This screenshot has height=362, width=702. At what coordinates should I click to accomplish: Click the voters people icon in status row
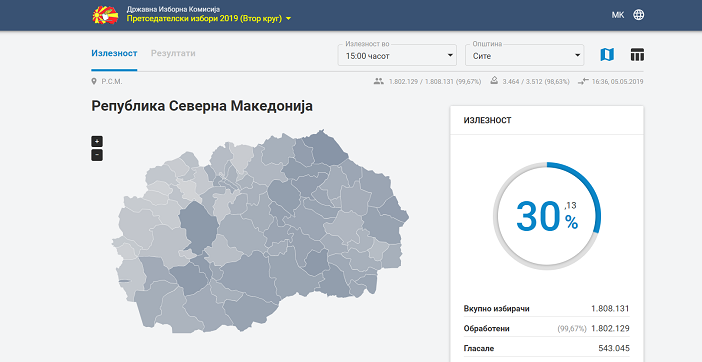click(379, 81)
